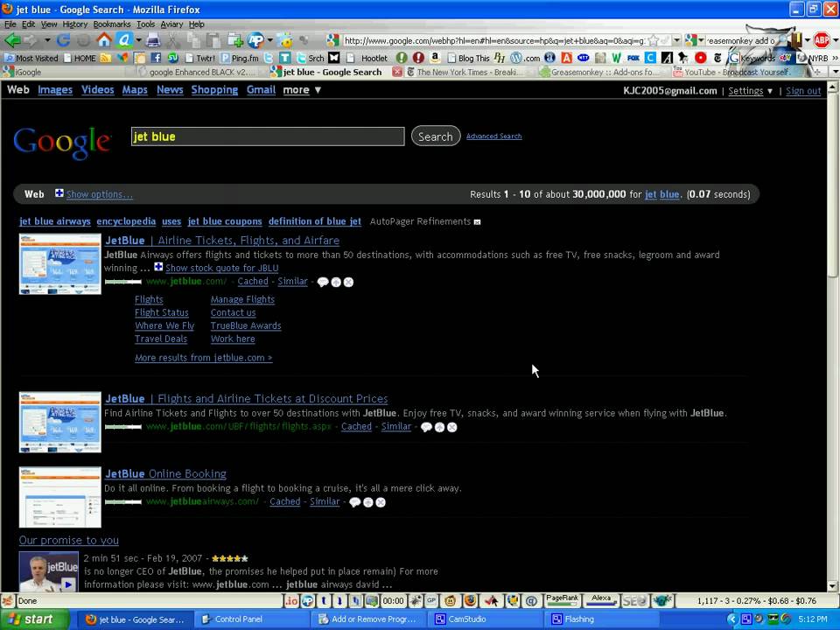This screenshot has width=840, height=630.
Task: Open the Advanced Search link
Action: (x=493, y=136)
